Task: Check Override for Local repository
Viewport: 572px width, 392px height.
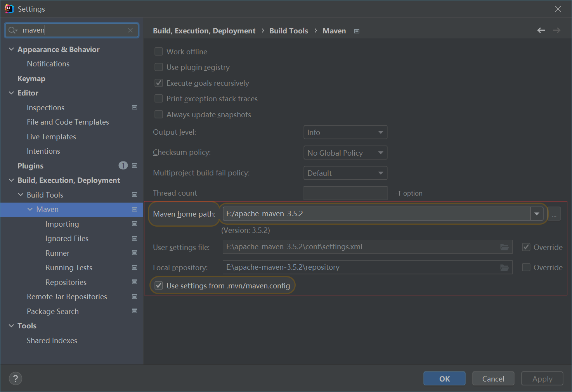Action: (x=526, y=267)
